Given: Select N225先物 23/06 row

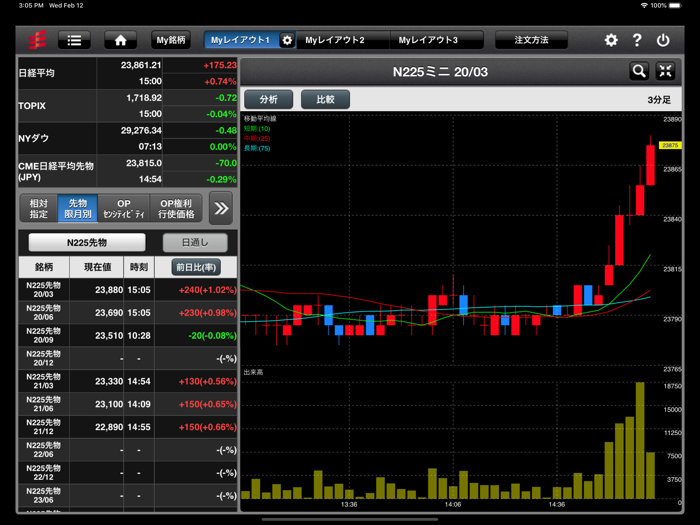Looking at the screenshot, I should click(128, 496).
